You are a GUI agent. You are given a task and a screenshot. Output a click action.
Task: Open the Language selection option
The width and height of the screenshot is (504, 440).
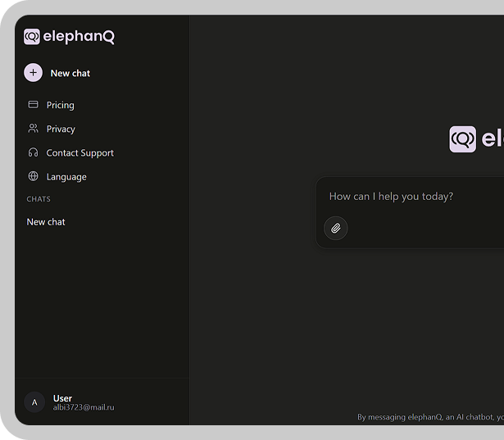pos(66,176)
